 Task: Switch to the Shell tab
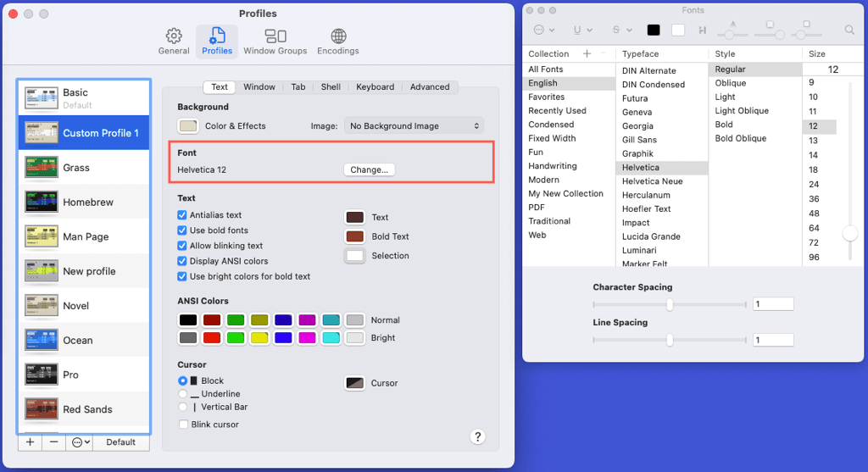click(331, 87)
